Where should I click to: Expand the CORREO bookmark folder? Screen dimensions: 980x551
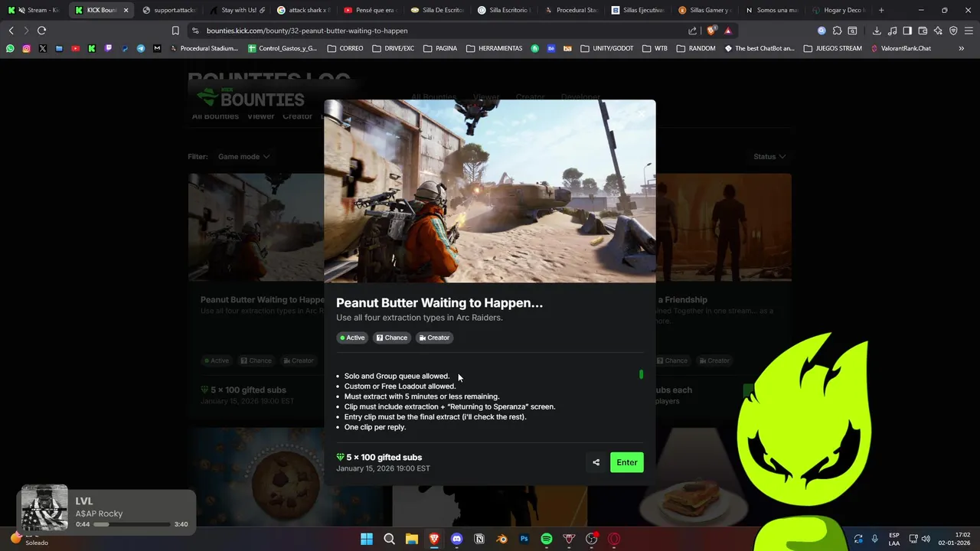[345, 48]
